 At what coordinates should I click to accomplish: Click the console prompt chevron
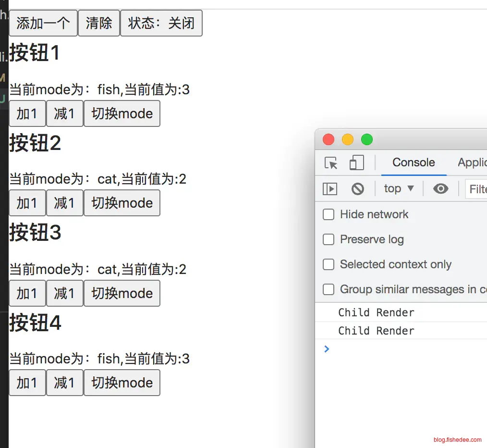[327, 349]
